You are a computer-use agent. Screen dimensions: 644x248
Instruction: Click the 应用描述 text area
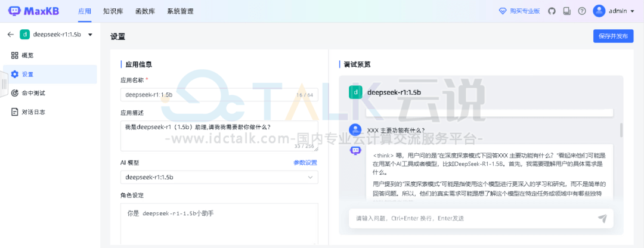click(x=219, y=136)
